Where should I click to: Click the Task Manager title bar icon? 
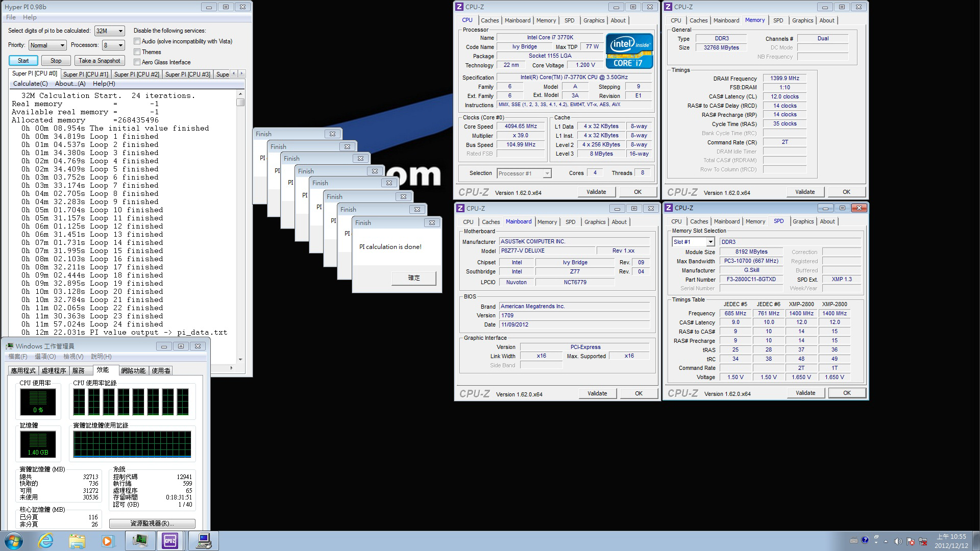[9, 346]
